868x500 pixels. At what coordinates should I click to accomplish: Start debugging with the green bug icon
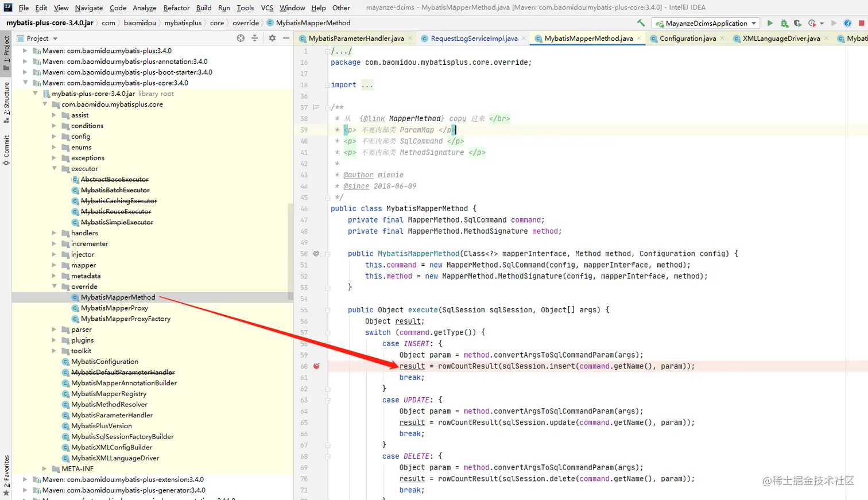[784, 23]
